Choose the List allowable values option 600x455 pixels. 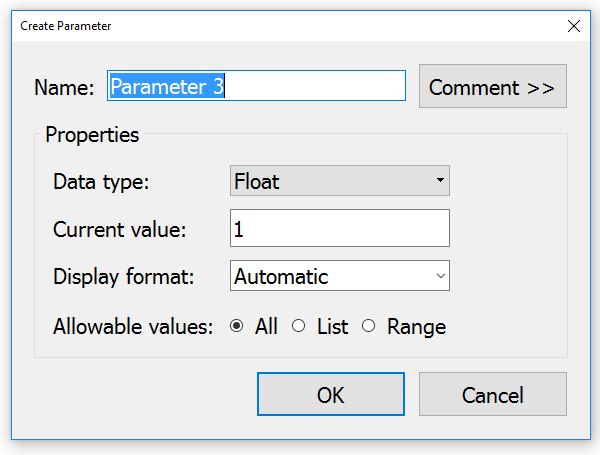pos(298,326)
